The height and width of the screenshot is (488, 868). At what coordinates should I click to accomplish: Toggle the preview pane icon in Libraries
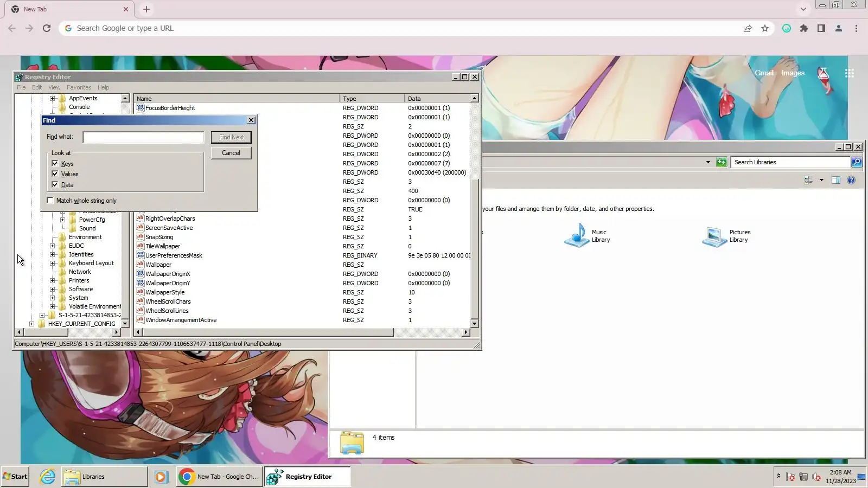[x=836, y=180]
